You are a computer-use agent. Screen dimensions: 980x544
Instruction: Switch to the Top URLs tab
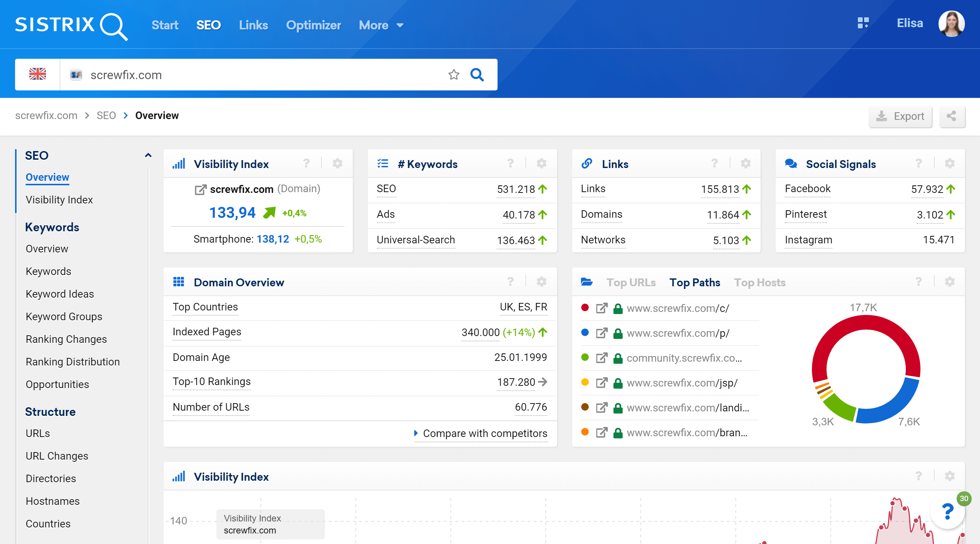point(631,283)
